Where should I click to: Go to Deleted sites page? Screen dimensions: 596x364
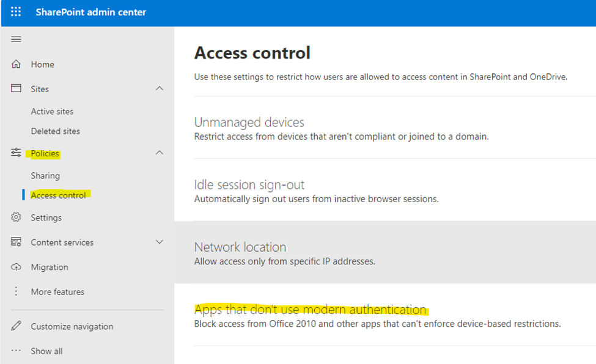click(x=55, y=131)
